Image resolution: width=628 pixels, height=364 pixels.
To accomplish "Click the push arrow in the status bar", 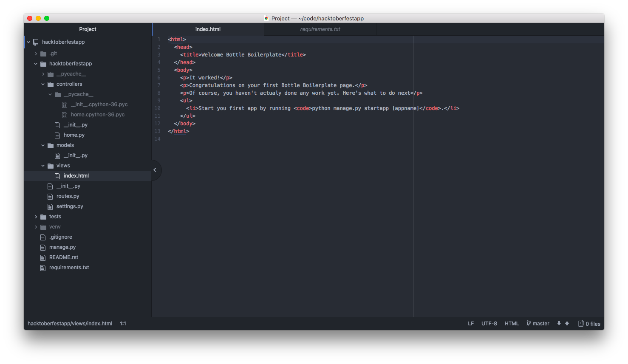I will pos(567,323).
